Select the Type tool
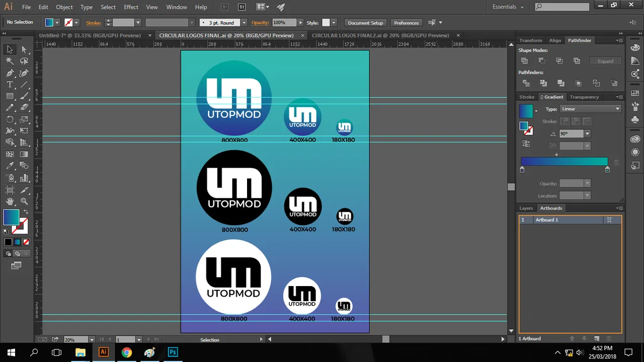The width and height of the screenshot is (644, 362). pos(10,84)
